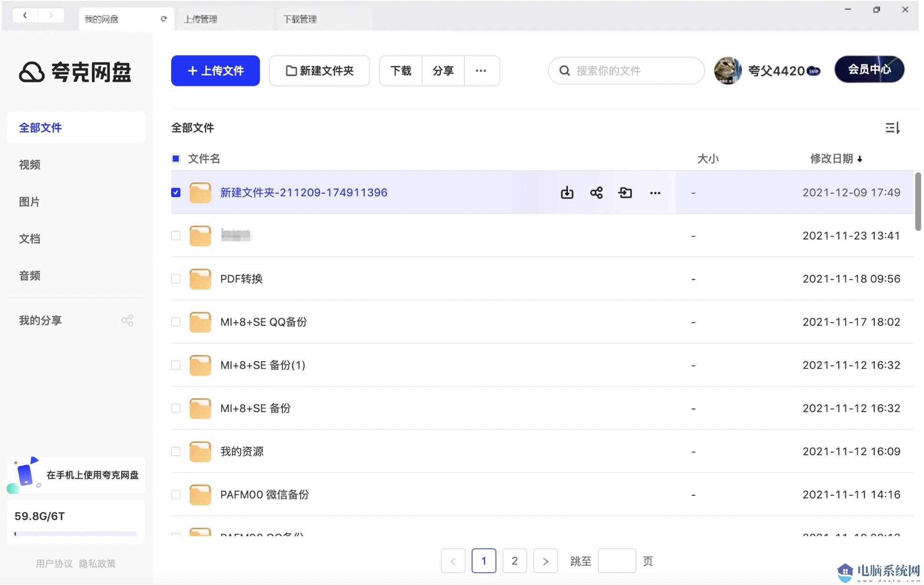Check the blurred-name folder checkbox
924x585 pixels.
click(176, 236)
